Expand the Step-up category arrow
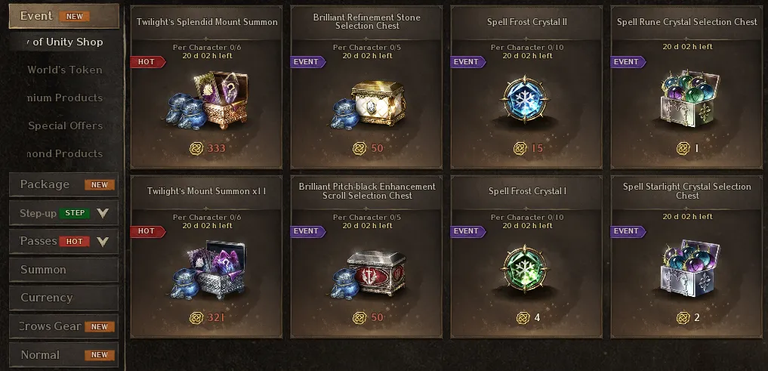768x371 pixels. click(102, 213)
